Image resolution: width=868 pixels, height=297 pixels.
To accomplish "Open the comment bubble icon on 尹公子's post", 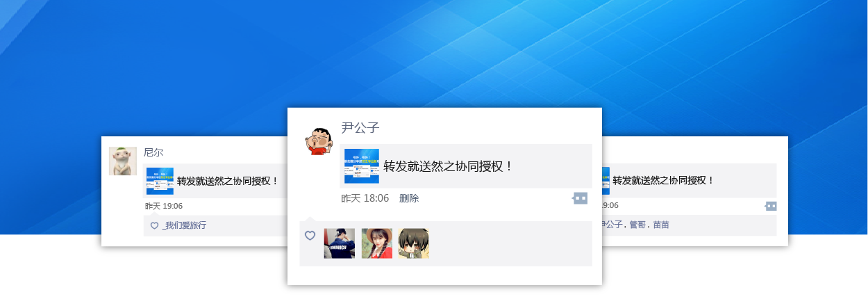I will (581, 198).
